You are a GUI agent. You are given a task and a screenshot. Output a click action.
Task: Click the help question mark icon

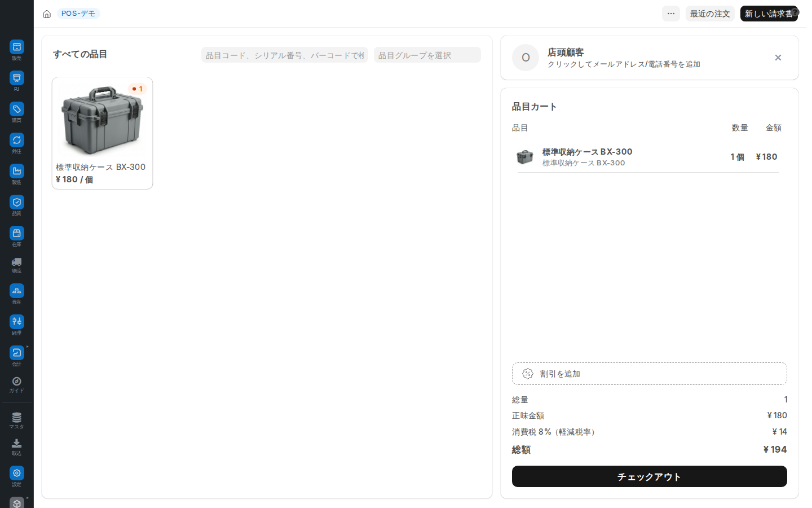[x=795, y=12]
